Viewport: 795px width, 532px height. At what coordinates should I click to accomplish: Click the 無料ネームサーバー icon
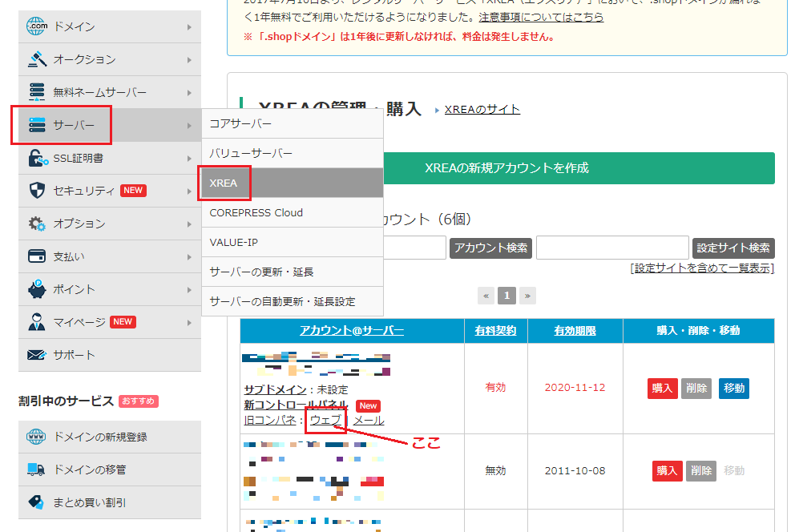click(36, 91)
